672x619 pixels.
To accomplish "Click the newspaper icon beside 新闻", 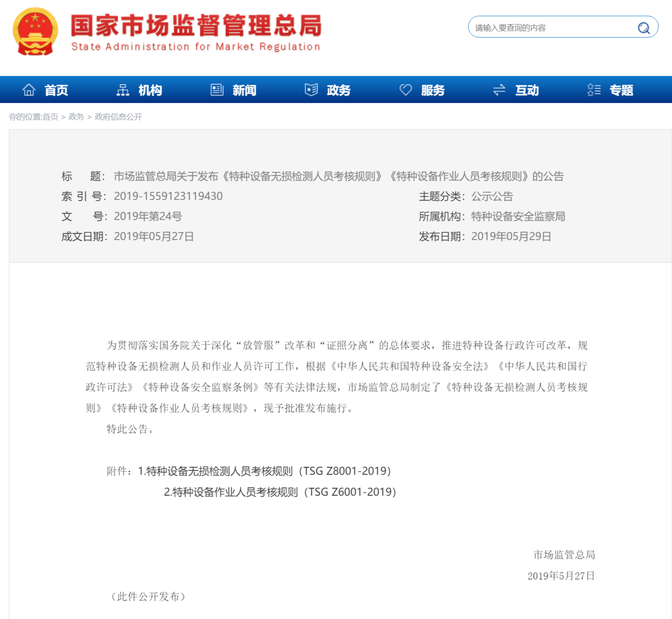I will (x=217, y=90).
